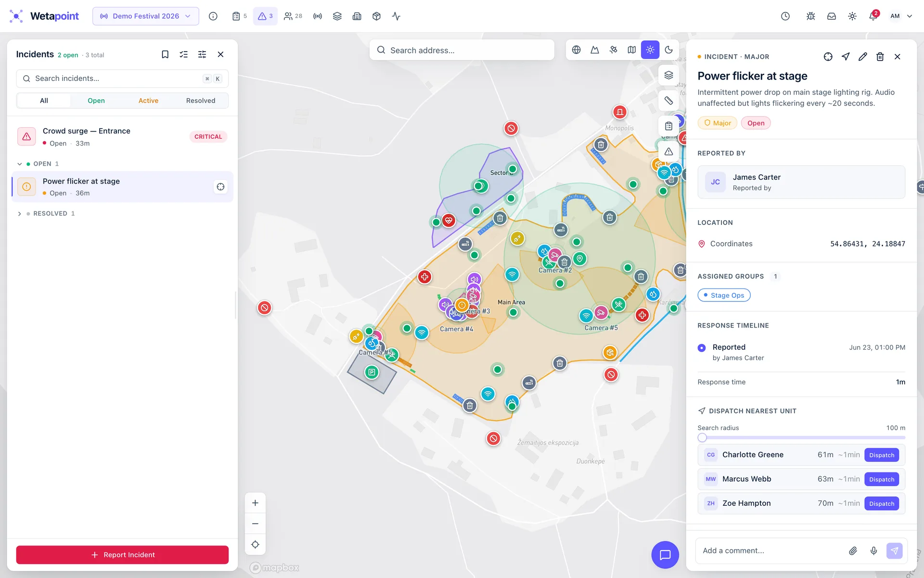The height and width of the screenshot is (578, 924).
Task: Attach a file with the paperclip icon
Action: click(x=853, y=551)
